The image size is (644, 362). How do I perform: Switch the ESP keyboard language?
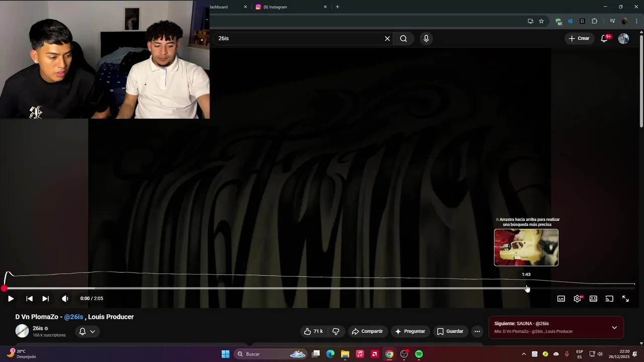[x=580, y=354]
